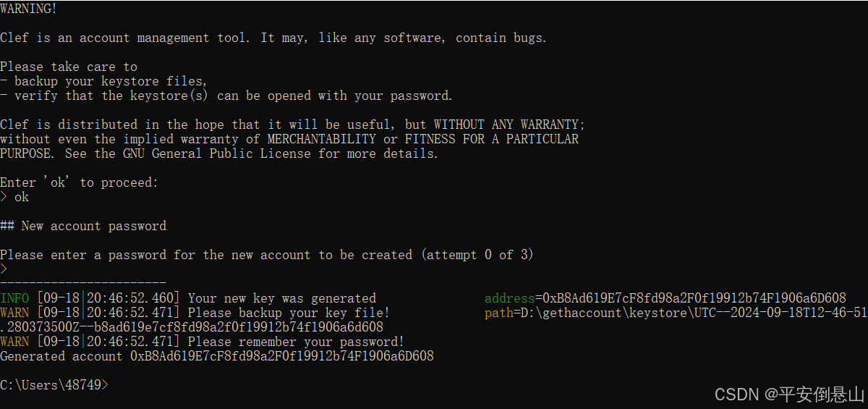868x409 pixels.
Task: Click the C:\Users\48749> command prompt line
Action: (54, 385)
